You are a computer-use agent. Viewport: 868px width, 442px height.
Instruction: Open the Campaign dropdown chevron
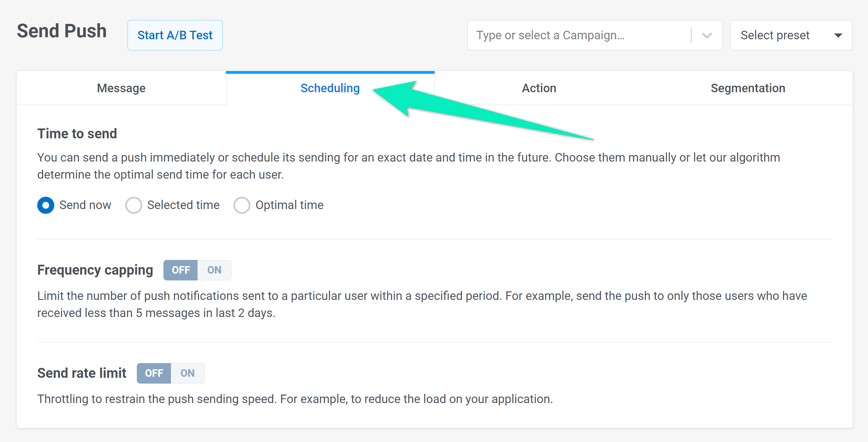pyautogui.click(x=707, y=35)
